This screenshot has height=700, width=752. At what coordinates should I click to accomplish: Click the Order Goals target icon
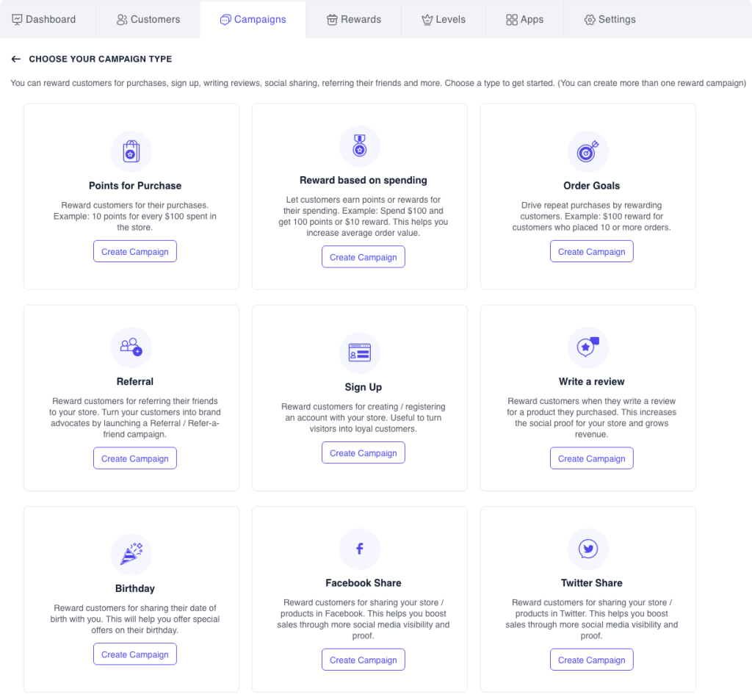[588, 151]
